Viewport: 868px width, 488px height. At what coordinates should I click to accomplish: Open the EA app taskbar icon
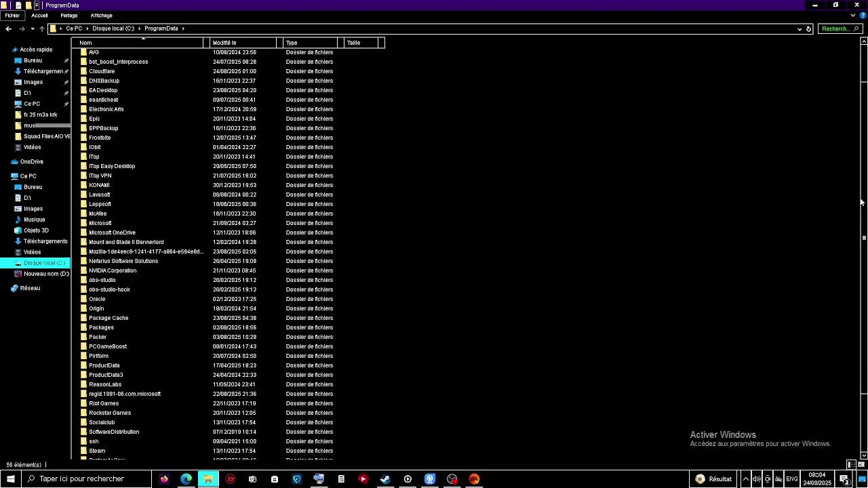point(474,479)
